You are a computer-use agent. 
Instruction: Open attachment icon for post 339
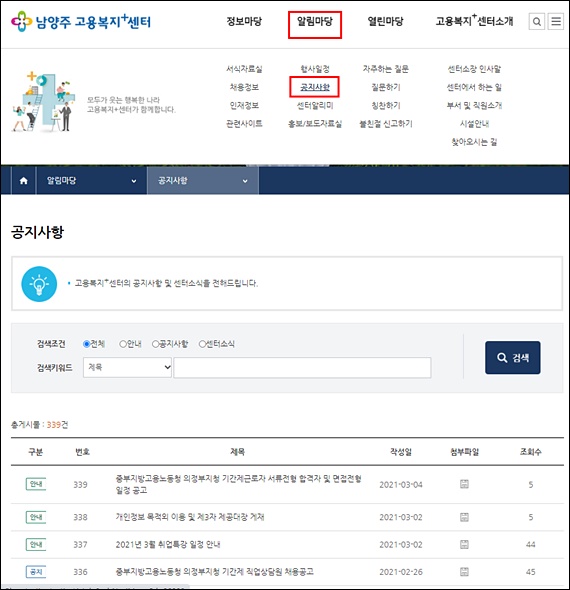pyautogui.click(x=464, y=484)
